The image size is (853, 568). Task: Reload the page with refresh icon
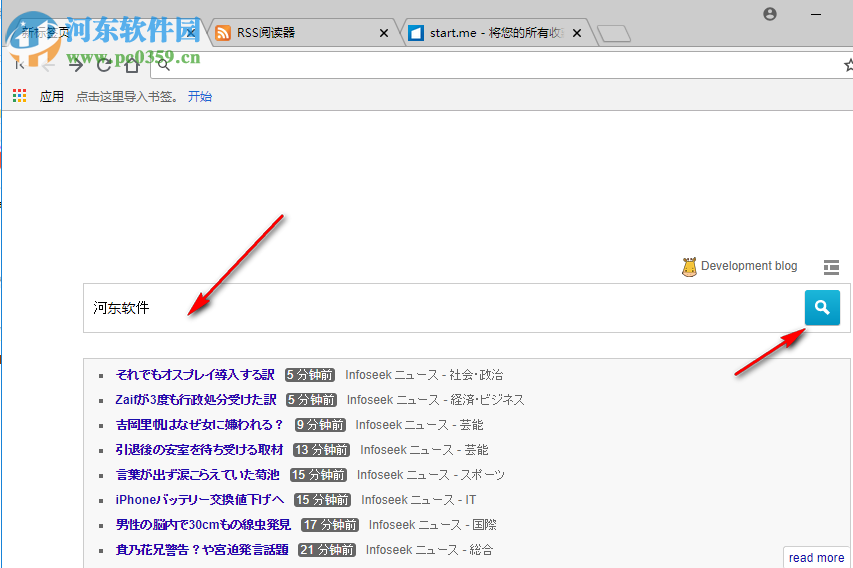(x=104, y=66)
